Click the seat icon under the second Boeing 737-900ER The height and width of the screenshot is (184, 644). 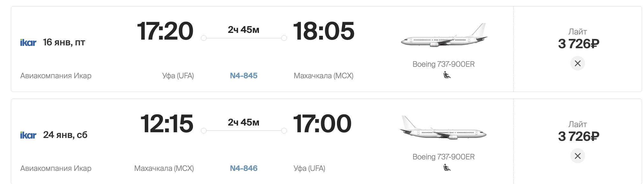point(447,167)
